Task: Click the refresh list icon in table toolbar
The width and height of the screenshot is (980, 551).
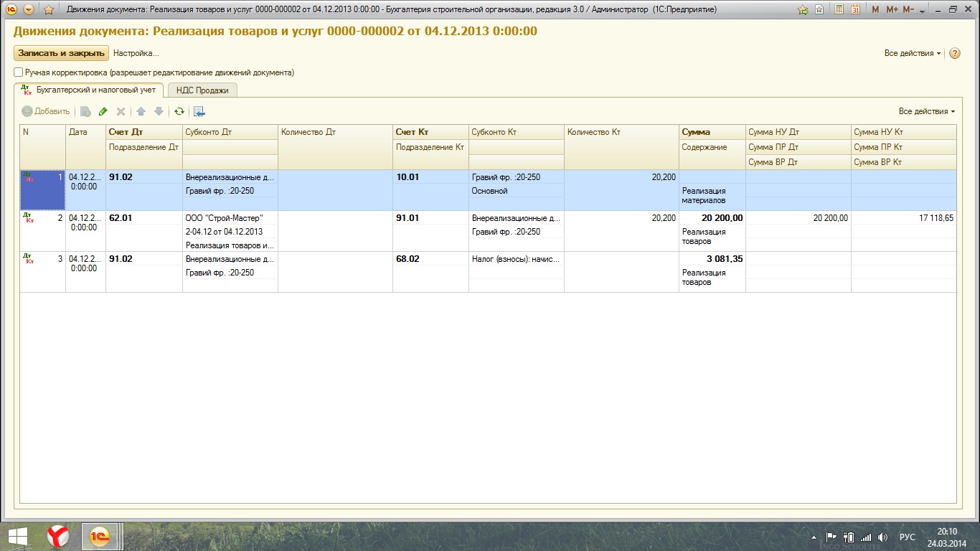Action: tap(179, 111)
